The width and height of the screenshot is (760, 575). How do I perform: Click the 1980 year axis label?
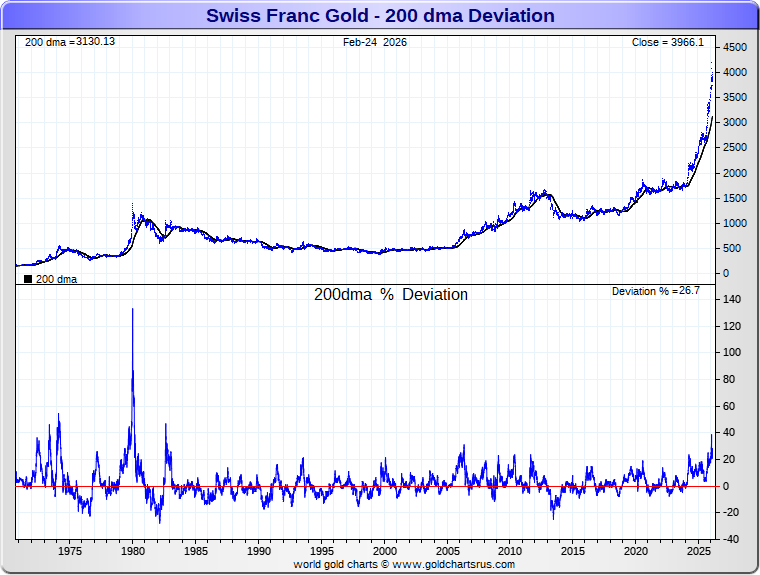pyautogui.click(x=133, y=551)
